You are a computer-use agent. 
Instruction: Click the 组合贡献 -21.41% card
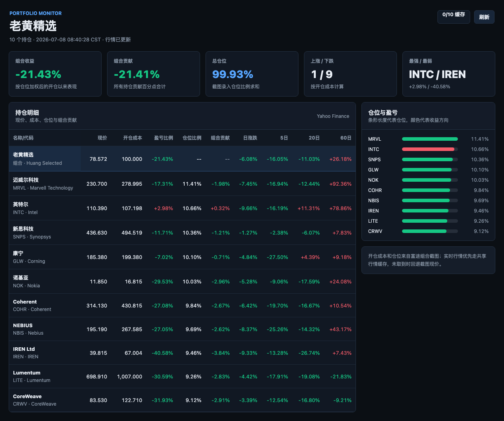[x=154, y=74]
